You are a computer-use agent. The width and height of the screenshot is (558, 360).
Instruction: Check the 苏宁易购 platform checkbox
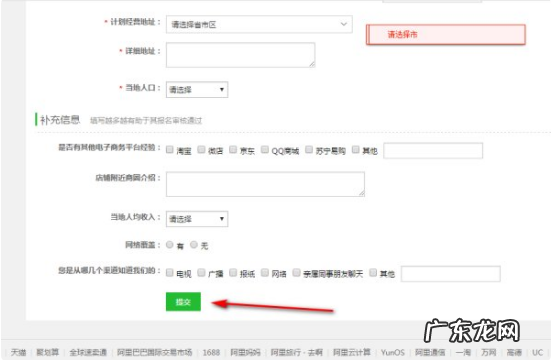pos(309,149)
